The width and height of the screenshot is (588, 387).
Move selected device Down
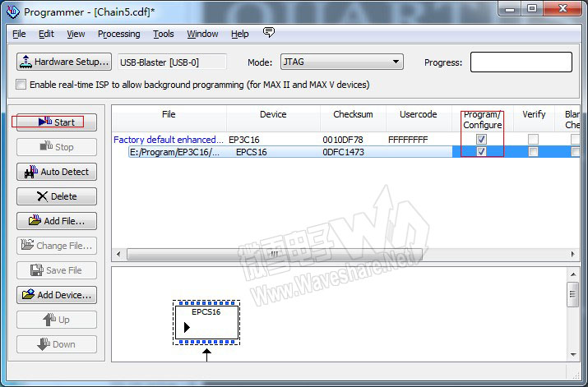tap(57, 344)
